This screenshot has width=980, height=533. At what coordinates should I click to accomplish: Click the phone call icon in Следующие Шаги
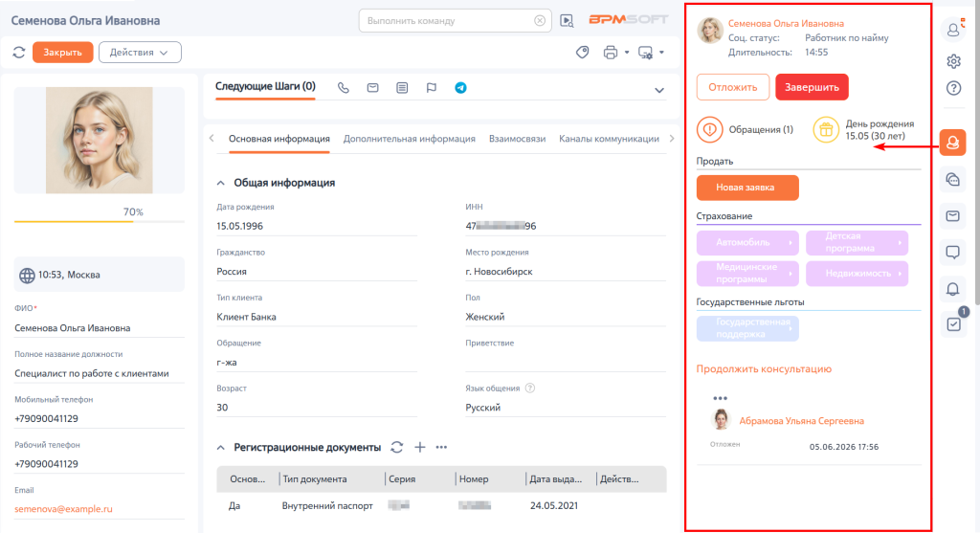click(344, 88)
